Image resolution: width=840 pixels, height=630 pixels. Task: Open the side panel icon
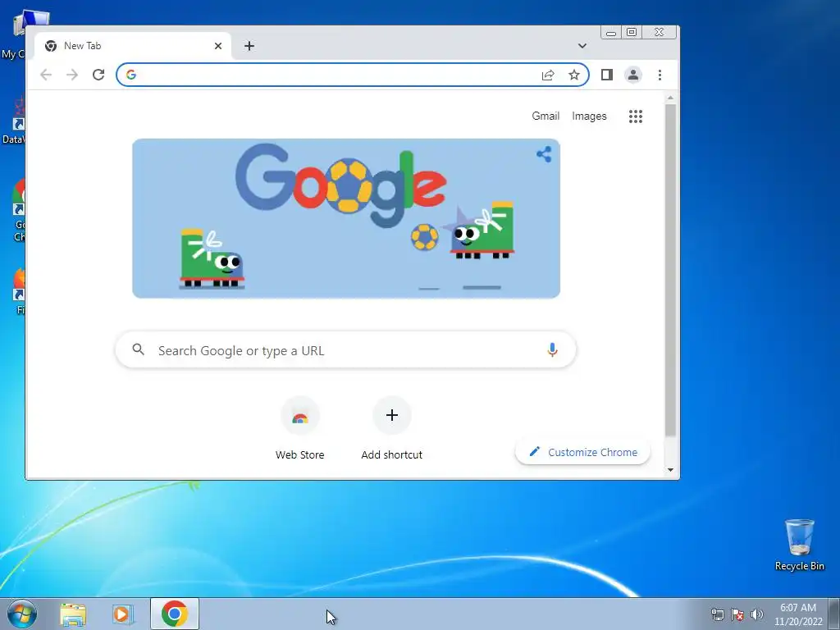[x=606, y=75]
